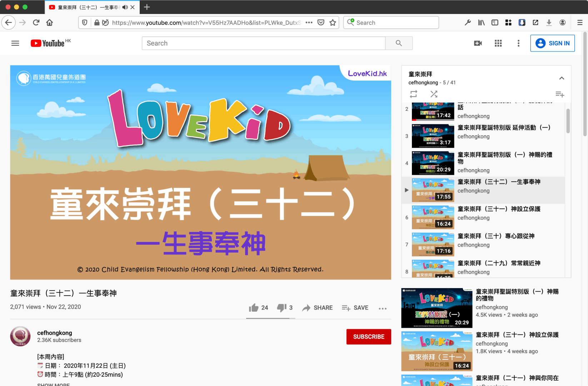Reload the current page

(x=36, y=23)
